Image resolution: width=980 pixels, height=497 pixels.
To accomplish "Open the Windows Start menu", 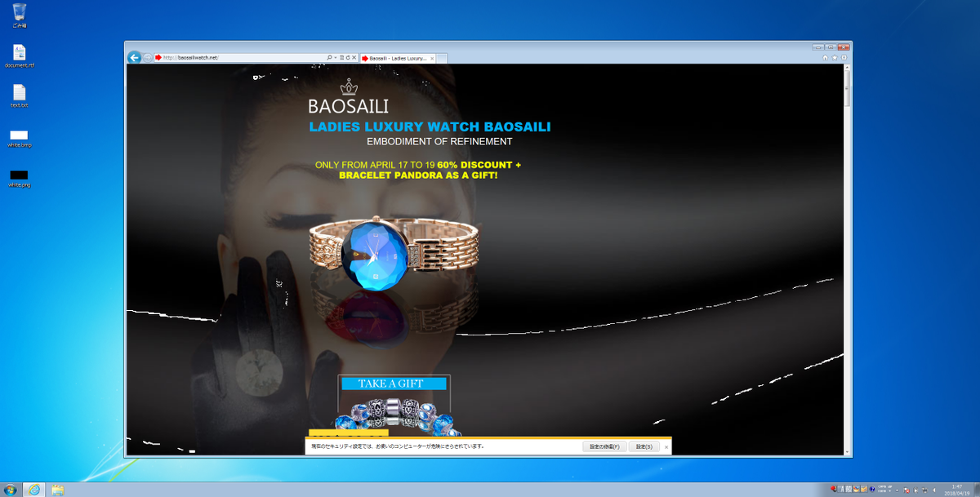I will click(x=10, y=490).
